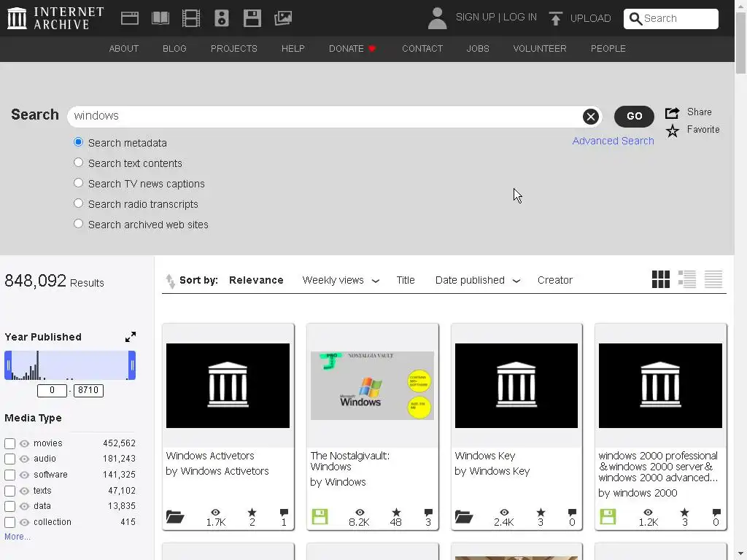Screen dimensions: 747x560
Task: Switch to list view with details
Action: point(687,279)
